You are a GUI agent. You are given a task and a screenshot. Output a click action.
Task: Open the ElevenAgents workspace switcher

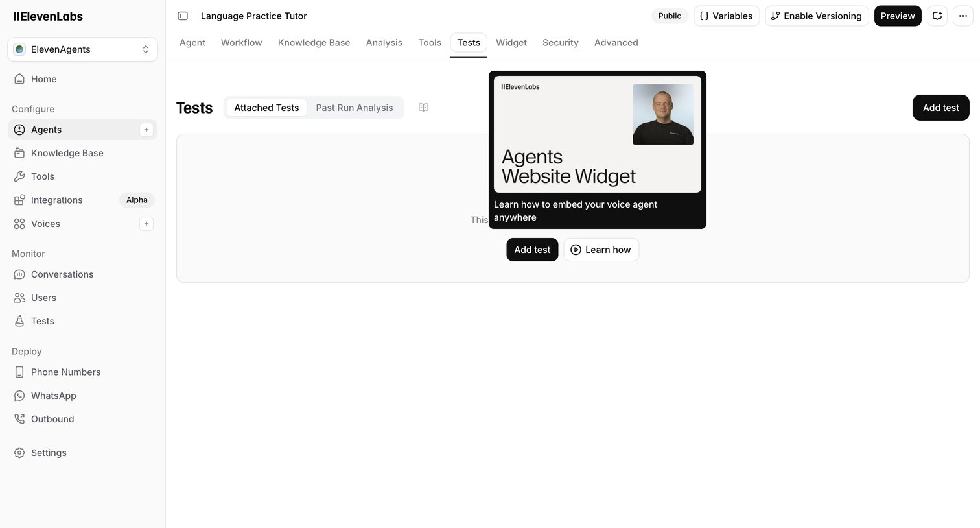[x=82, y=49]
